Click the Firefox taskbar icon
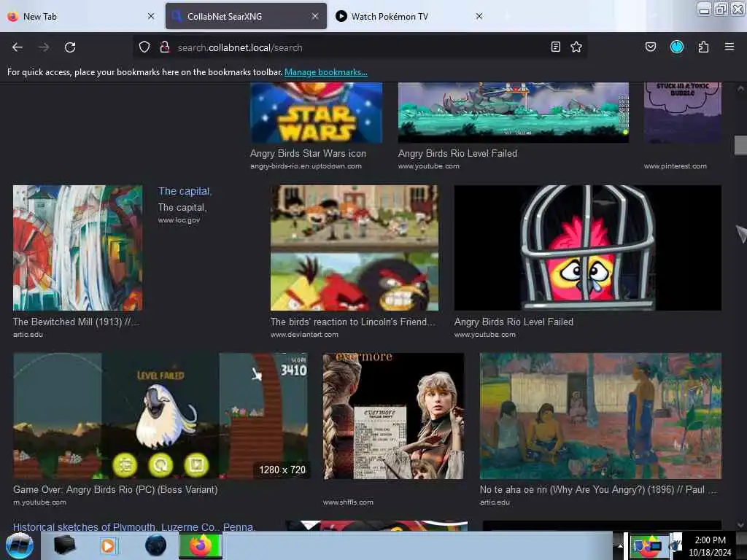 [x=201, y=545]
